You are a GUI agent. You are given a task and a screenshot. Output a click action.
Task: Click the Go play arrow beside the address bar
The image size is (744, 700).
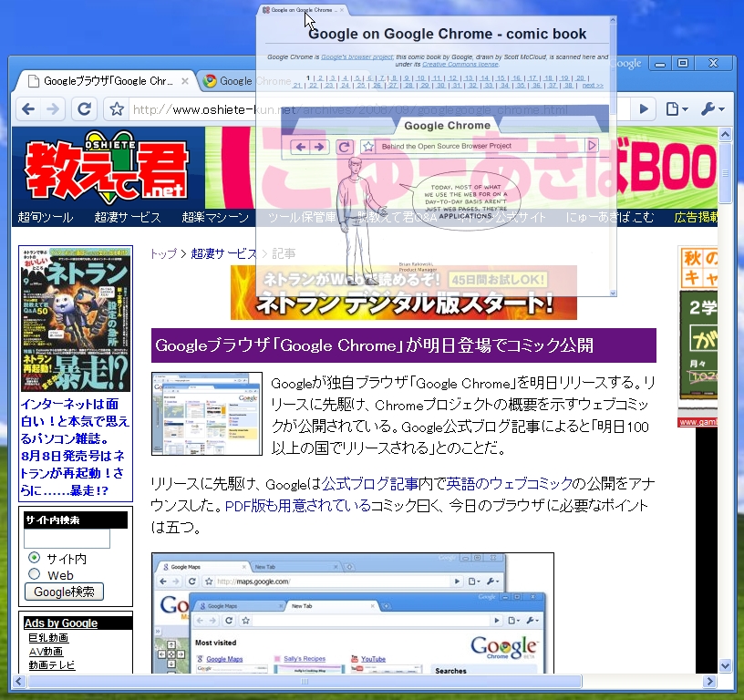644,109
